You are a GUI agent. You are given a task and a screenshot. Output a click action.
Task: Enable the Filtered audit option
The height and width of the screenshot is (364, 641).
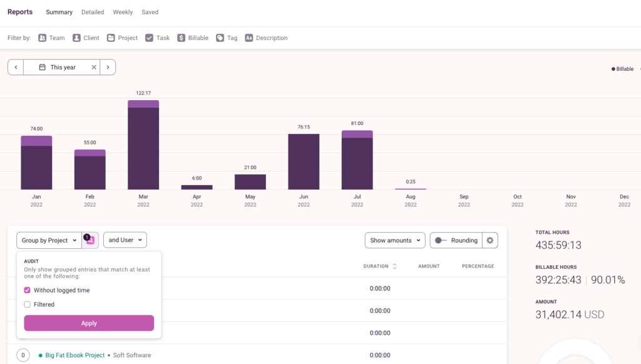pos(26,304)
